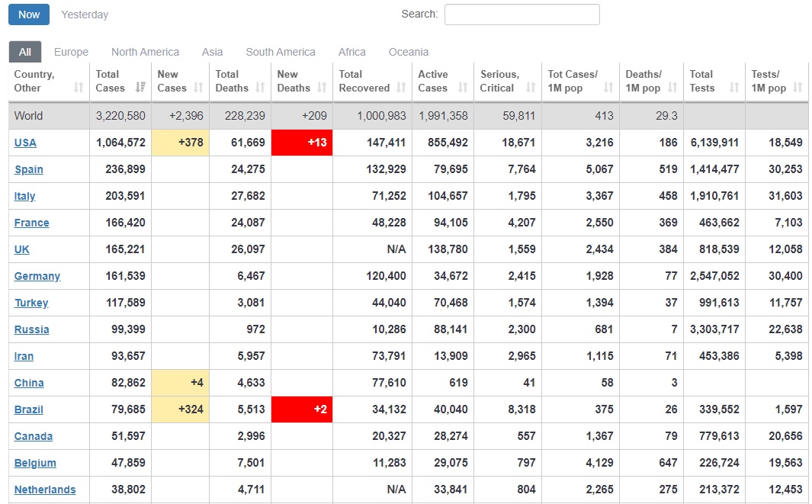Image resolution: width=812 pixels, height=504 pixels.
Task: Click New Deaths sort arrows icon
Action: point(322,88)
